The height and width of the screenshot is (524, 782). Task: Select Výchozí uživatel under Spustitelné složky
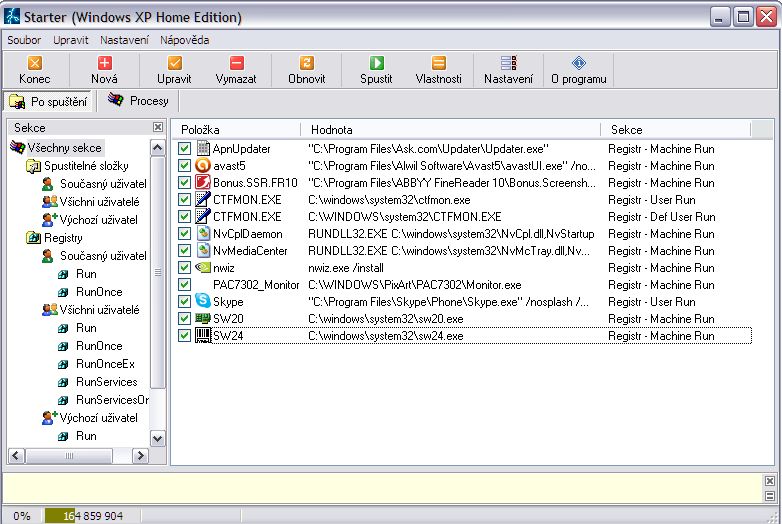[98, 220]
